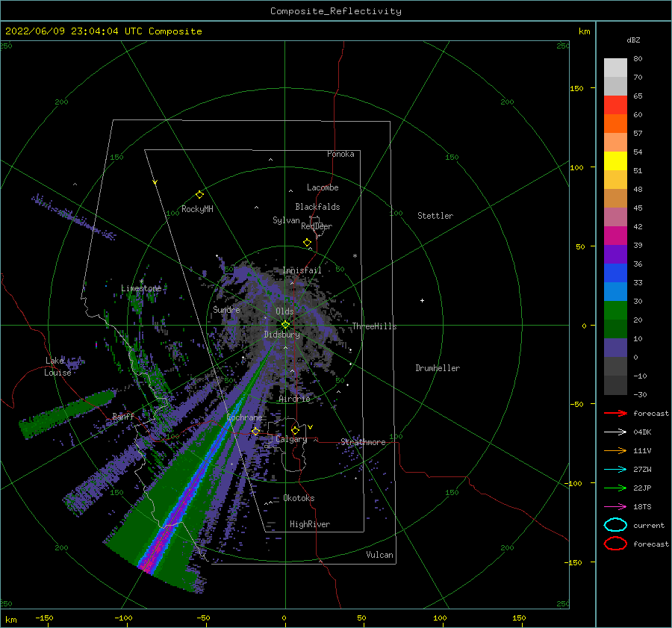672x628 pixels.
Task: Click the dBZ legend heading
Action: point(633,40)
